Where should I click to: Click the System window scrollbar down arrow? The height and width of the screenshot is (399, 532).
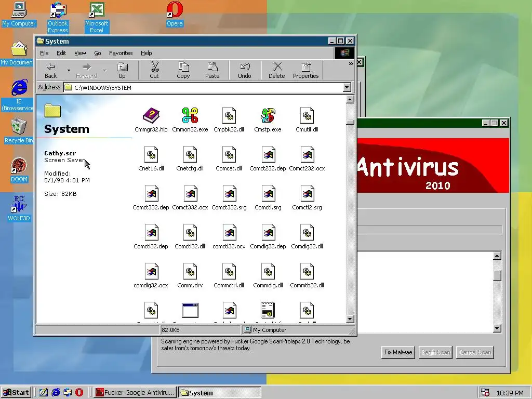click(350, 319)
